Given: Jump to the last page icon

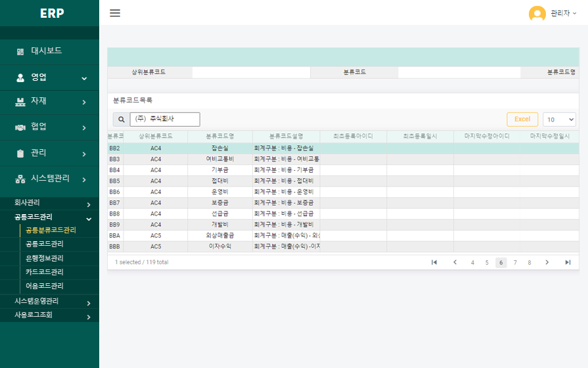Looking at the screenshot, I should tap(568, 262).
